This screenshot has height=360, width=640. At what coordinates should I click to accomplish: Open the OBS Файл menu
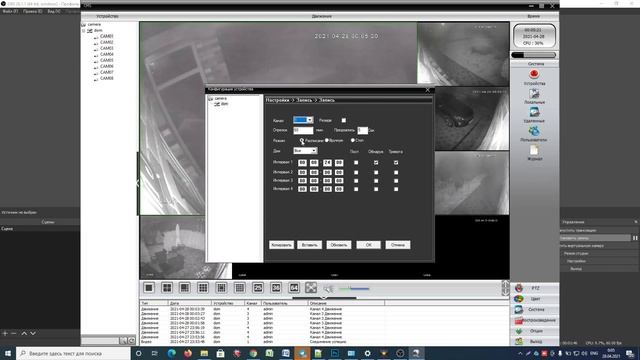click(x=10, y=11)
